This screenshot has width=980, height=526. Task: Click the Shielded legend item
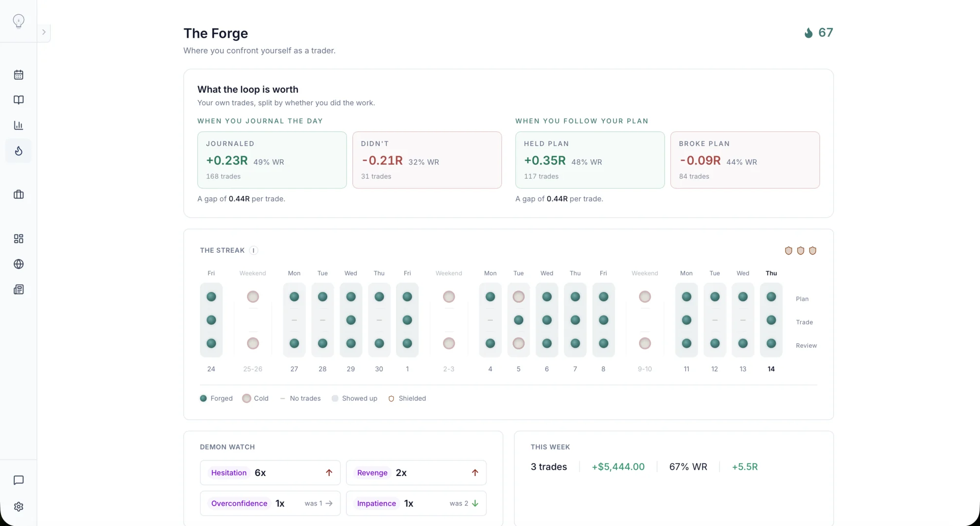point(407,399)
